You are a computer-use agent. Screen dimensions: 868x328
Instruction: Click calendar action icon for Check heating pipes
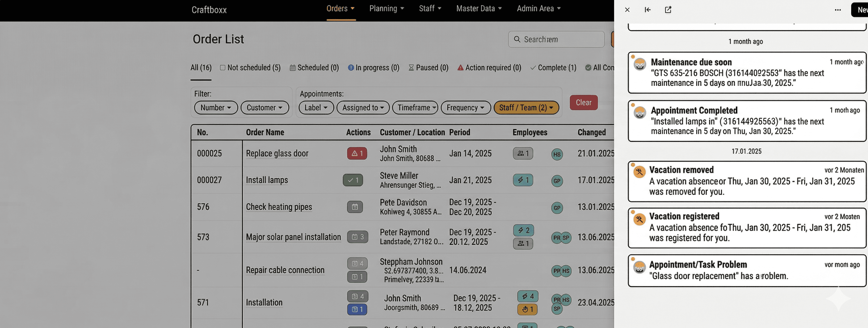tap(355, 207)
